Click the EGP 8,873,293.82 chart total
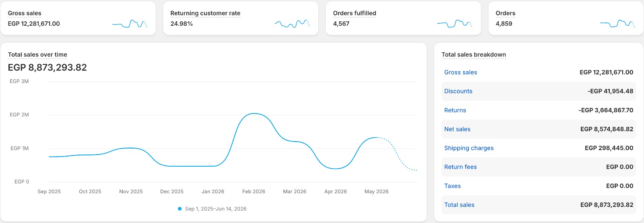Viewport: 644px width, 223px height. (47, 68)
